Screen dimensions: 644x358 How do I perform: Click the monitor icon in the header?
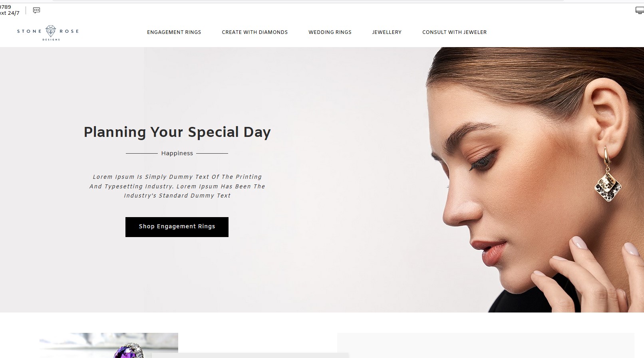point(639,10)
